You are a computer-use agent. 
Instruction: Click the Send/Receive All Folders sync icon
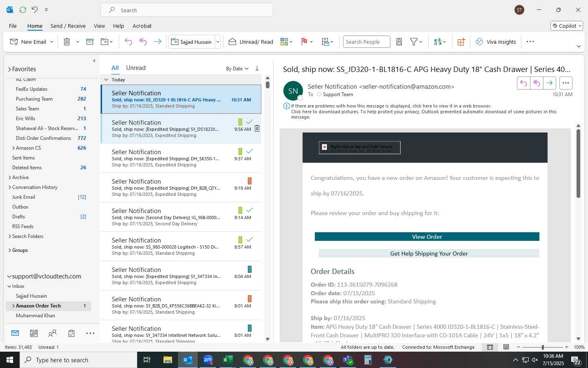tap(23, 10)
